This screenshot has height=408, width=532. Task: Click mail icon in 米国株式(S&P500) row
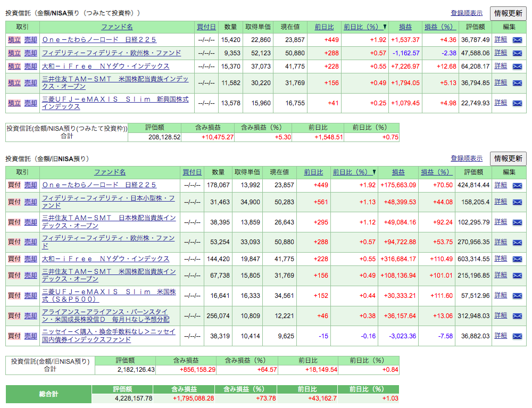tap(517, 296)
